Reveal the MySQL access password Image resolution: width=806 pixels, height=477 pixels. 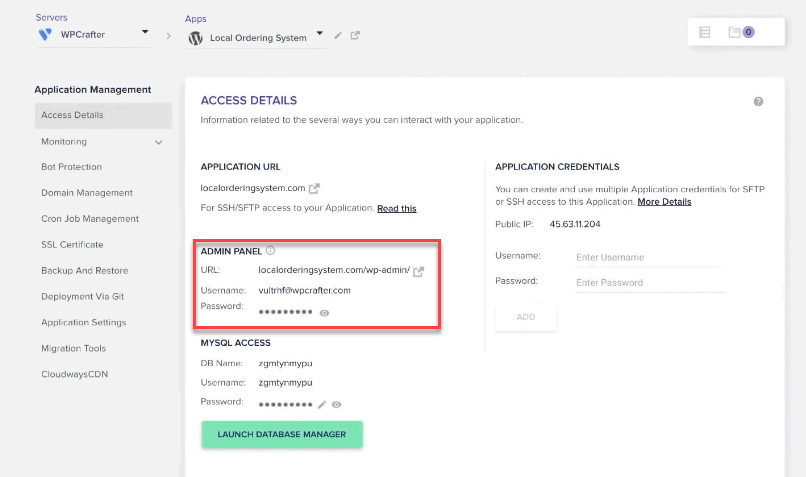click(x=337, y=405)
